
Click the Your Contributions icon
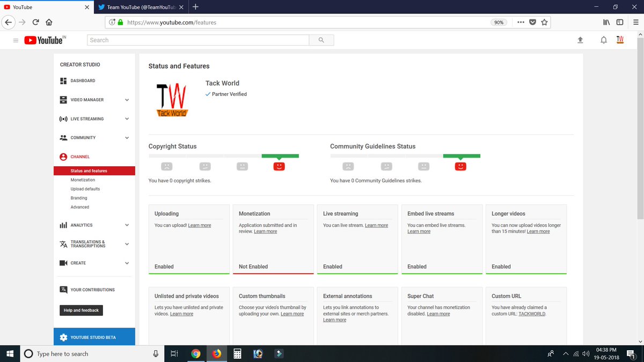[x=63, y=290]
